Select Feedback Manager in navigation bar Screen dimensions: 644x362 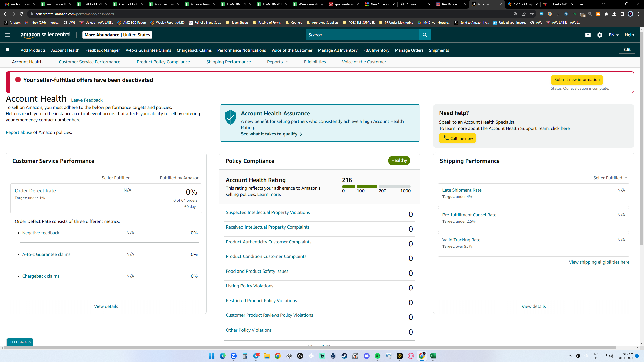(103, 50)
